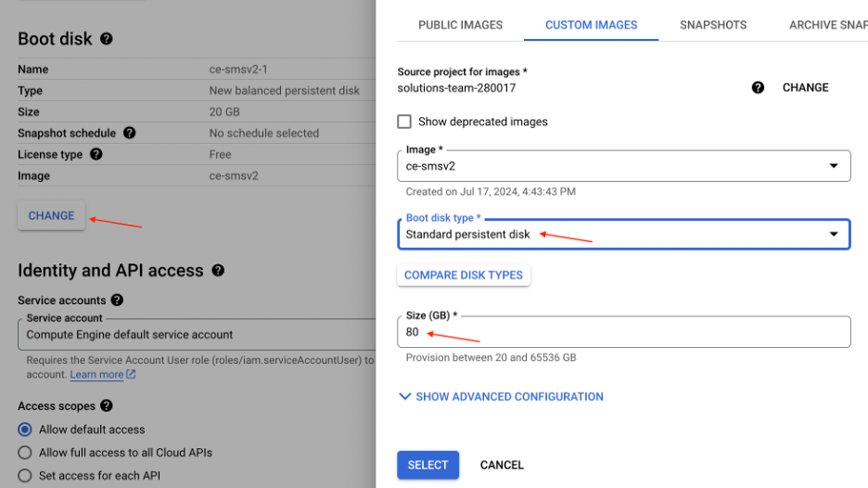Viewport: 868px width, 488px height.
Task: Click Compare Disk Types button
Action: pos(464,276)
